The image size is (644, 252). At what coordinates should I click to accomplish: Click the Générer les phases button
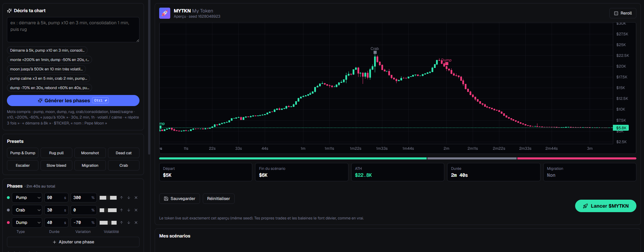[x=73, y=101]
